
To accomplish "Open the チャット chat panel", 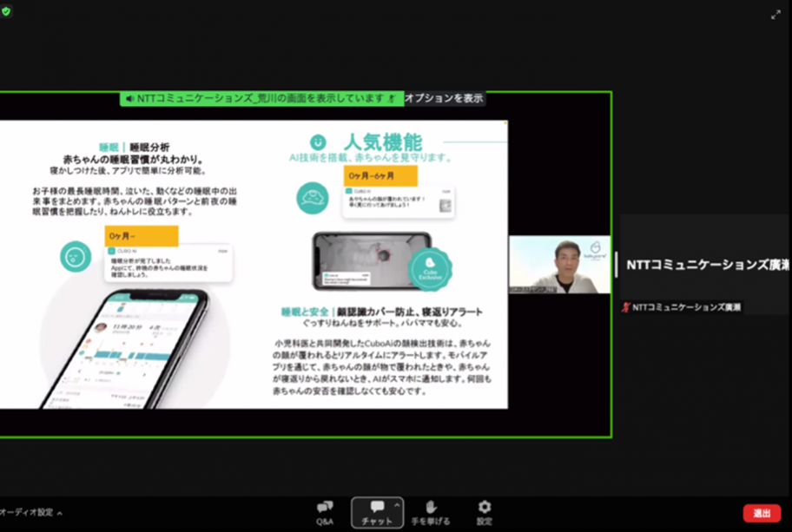I will (x=377, y=513).
